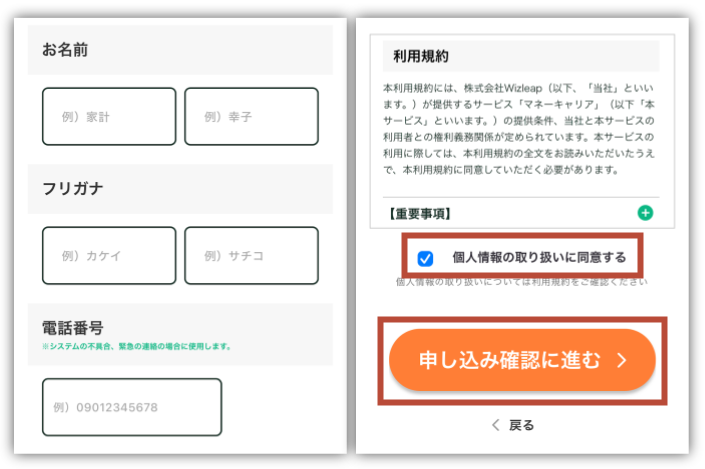Click inside the terms of service text body

tap(518, 129)
